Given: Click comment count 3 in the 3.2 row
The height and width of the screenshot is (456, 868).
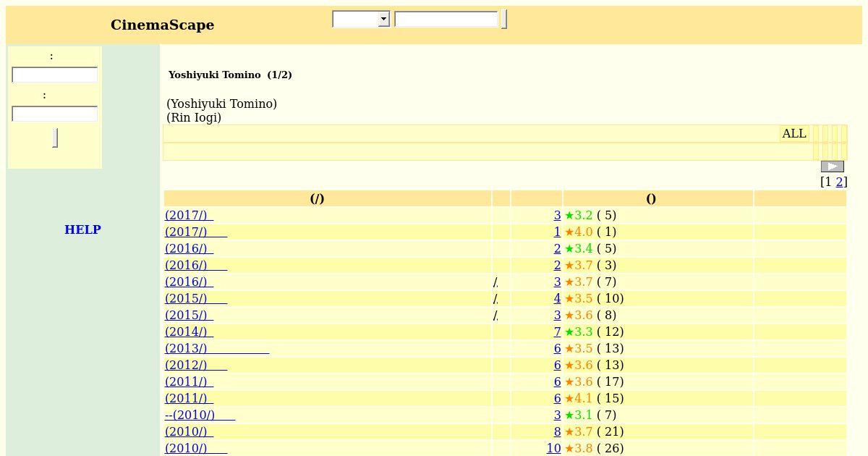Looking at the screenshot, I should (557, 215).
